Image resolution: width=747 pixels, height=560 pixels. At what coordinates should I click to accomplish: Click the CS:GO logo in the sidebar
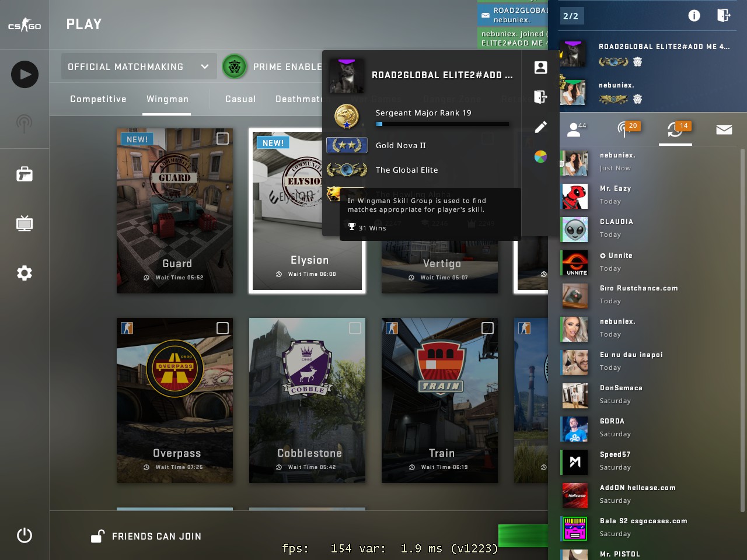[25, 24]
